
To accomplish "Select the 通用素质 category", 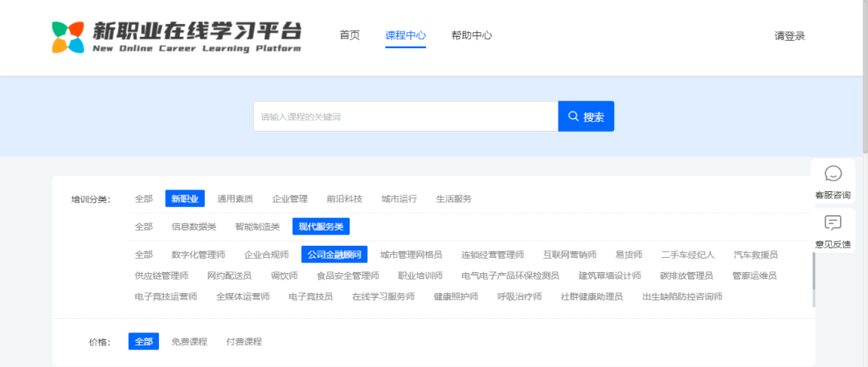I will coord(235,198).
